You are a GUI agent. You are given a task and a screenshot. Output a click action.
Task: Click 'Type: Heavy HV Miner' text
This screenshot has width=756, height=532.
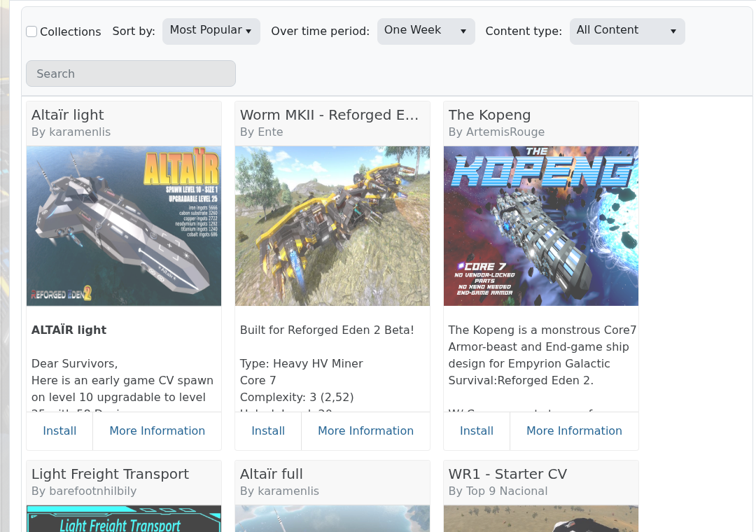(301, 364)
